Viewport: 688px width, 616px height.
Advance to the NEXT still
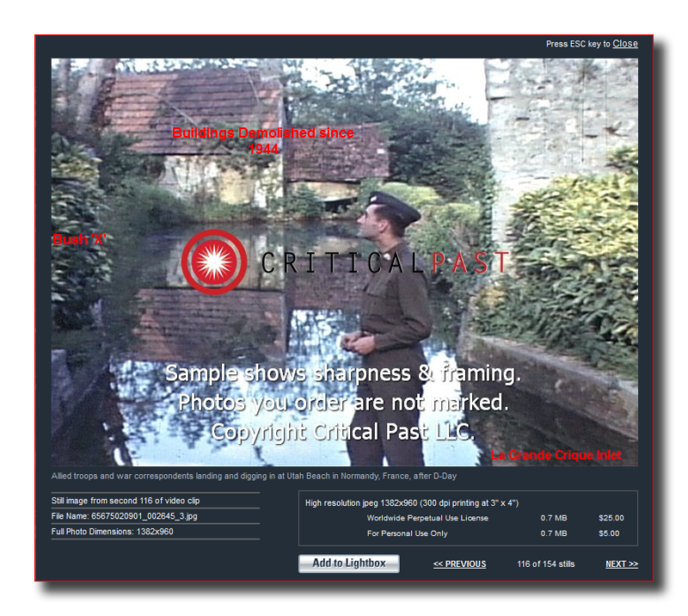(x=621, y=564)
